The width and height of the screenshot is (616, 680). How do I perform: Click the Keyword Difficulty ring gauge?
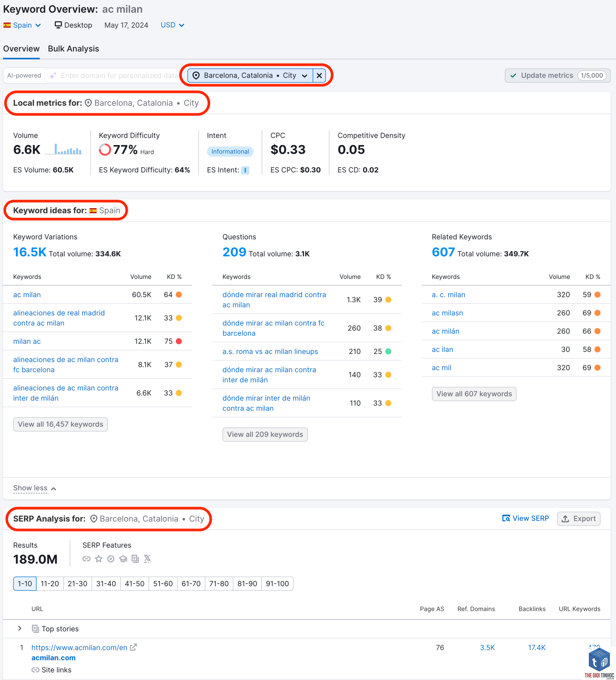(105, 150)
